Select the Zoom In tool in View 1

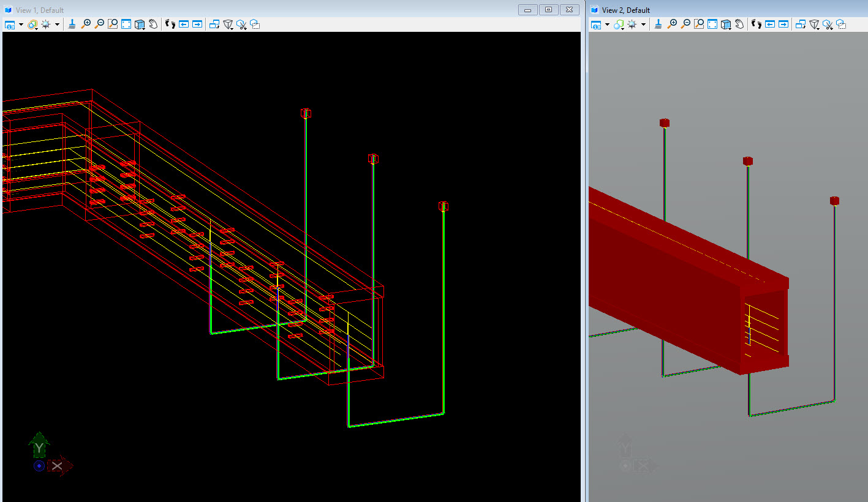[x=86, y=24]
